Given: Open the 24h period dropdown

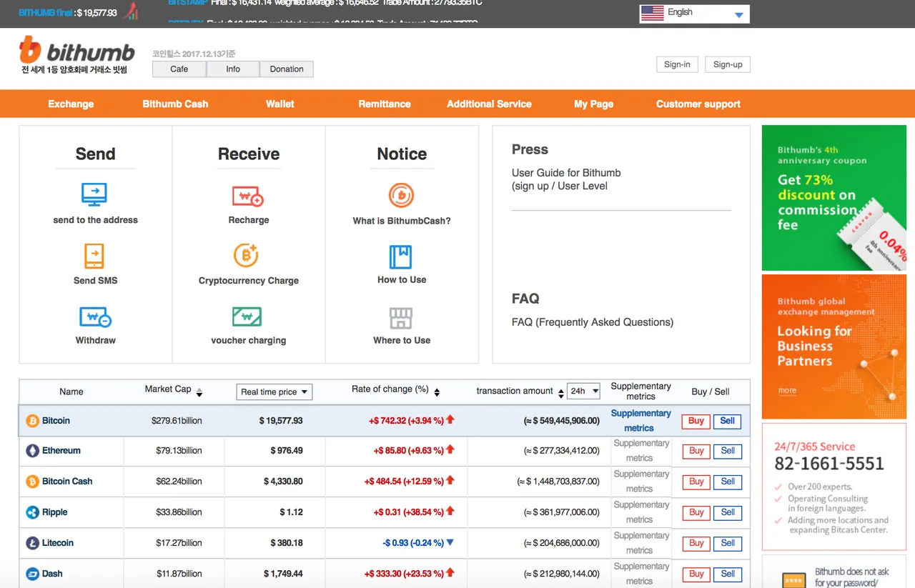Looking at the screenshot, I should coord(584,391).
